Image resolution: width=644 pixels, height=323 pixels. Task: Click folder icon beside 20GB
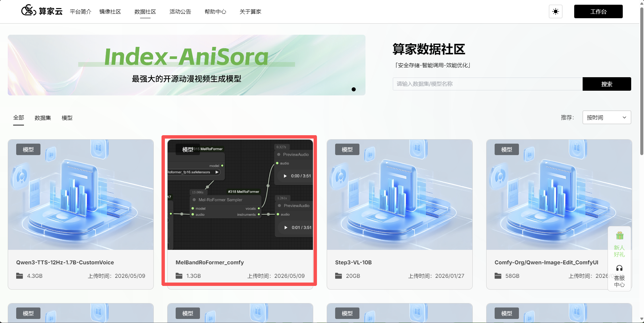point(339,276)
